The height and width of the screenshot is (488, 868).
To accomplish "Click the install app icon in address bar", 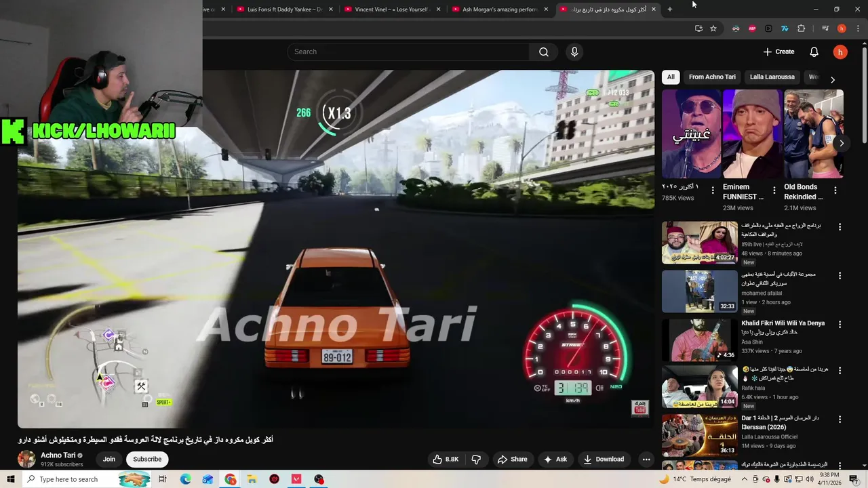I will 698,28.
